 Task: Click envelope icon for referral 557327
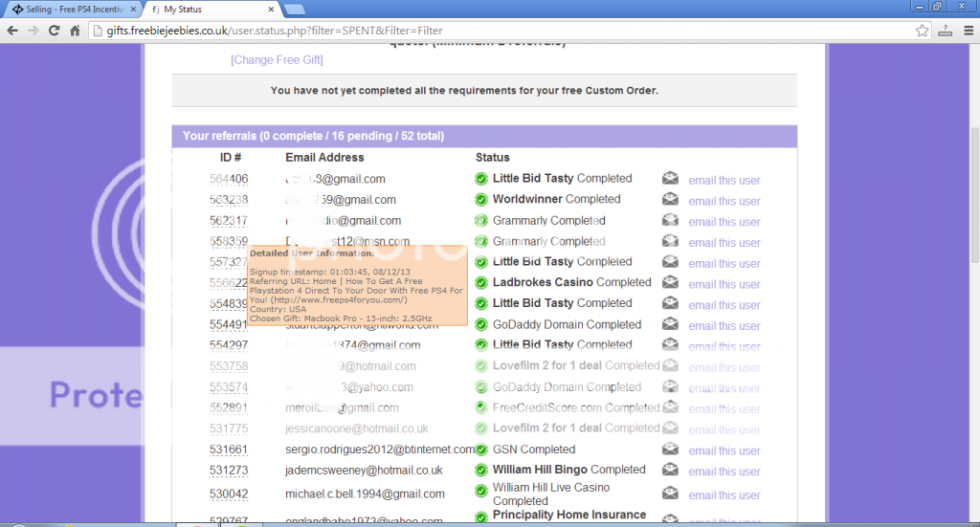point(670,262)
